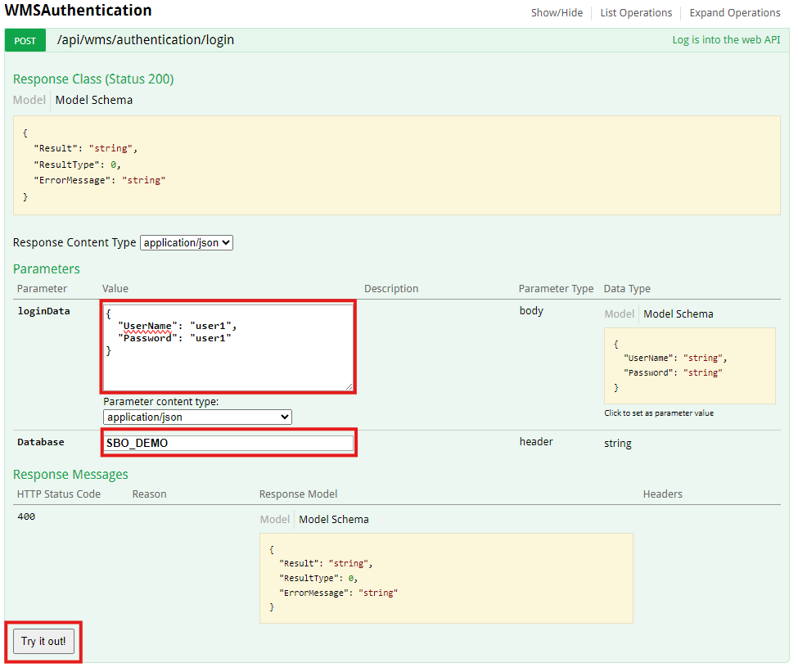Image resolution: width=798 pixels, height=672 pixels.
Task: Open the Parameter content type dropdown
Action: click(x=197, y=417)
